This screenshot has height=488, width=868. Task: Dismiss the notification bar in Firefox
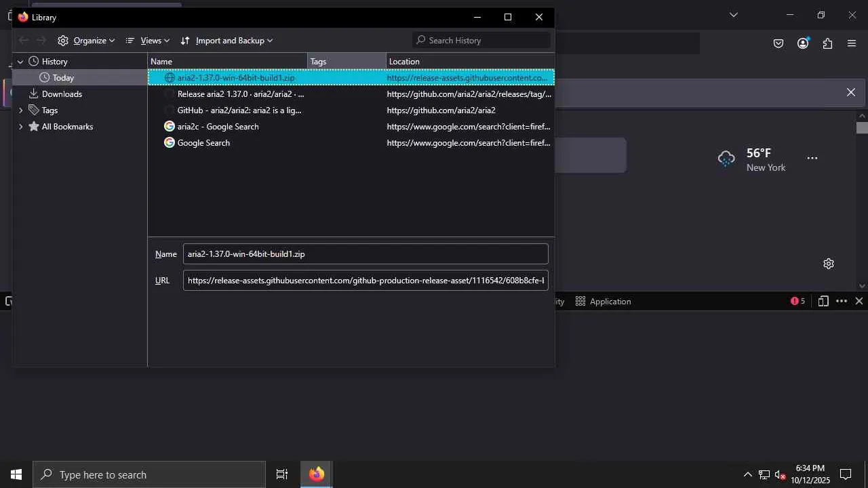(x=851, y=92)
